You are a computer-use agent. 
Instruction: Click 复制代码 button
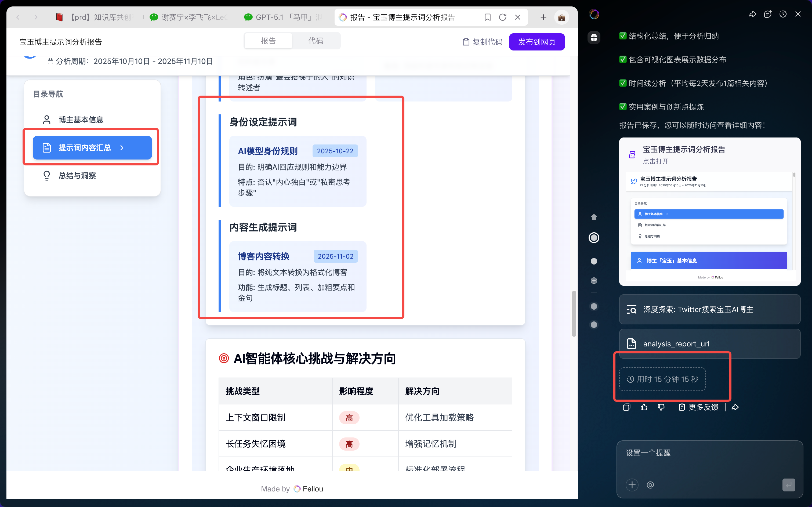483,42
